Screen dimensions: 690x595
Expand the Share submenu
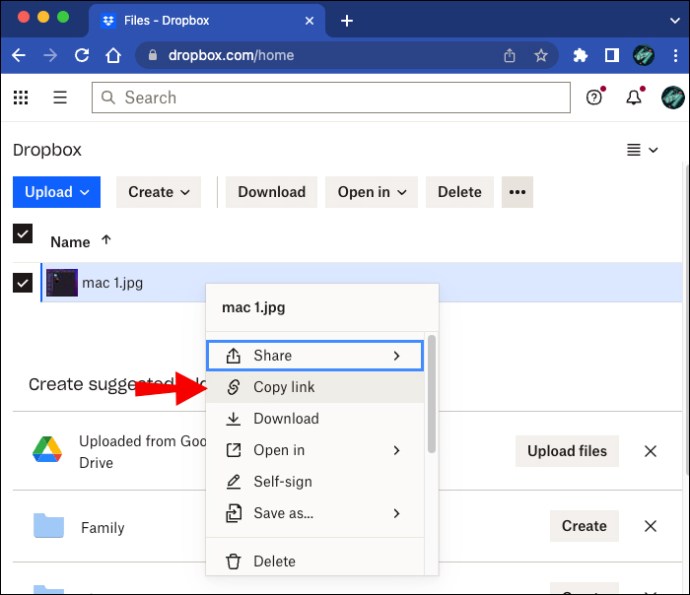314,356
